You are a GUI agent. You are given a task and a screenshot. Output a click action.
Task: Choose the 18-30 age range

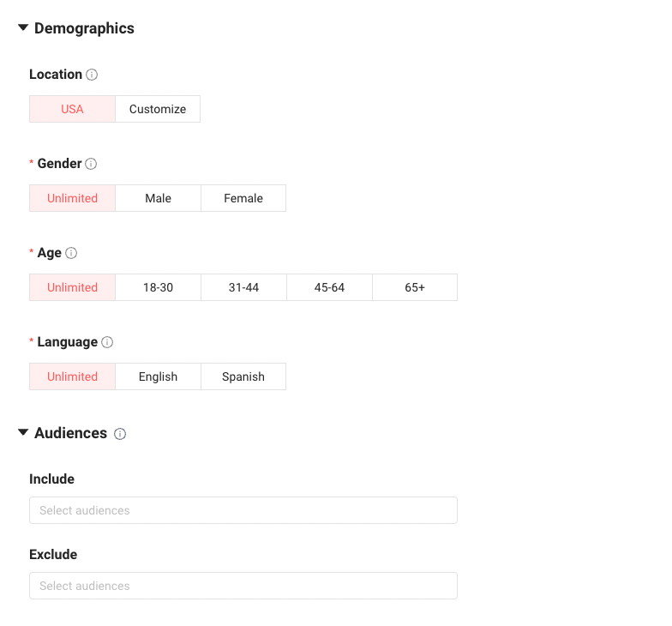coord(158,287)
